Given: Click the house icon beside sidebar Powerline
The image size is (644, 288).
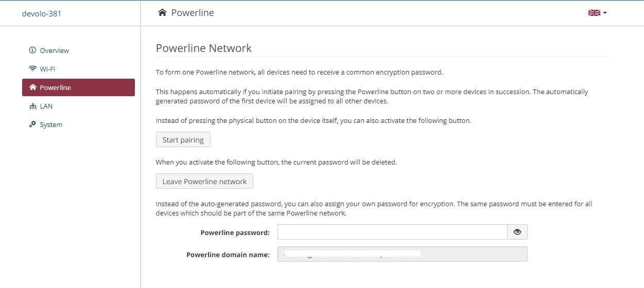Looking at the screenshot, I should [33, 87].
